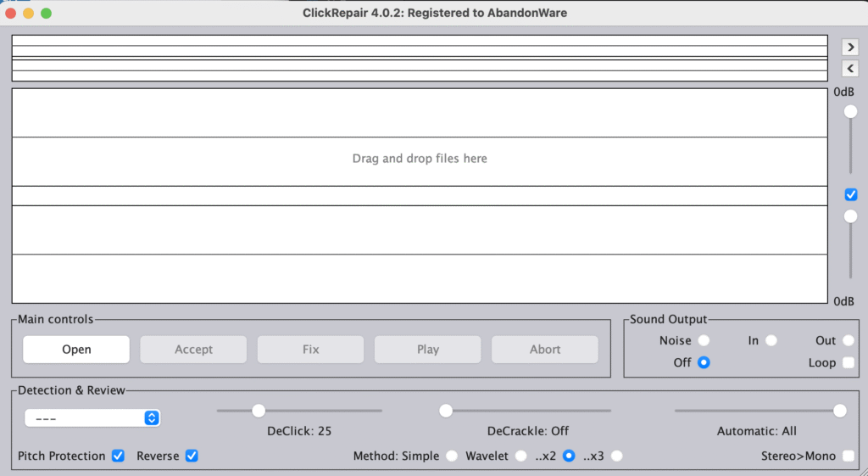Open the Detection & Review preset dropdown
This screenshot has height=476, width=868.
(92, 417)
